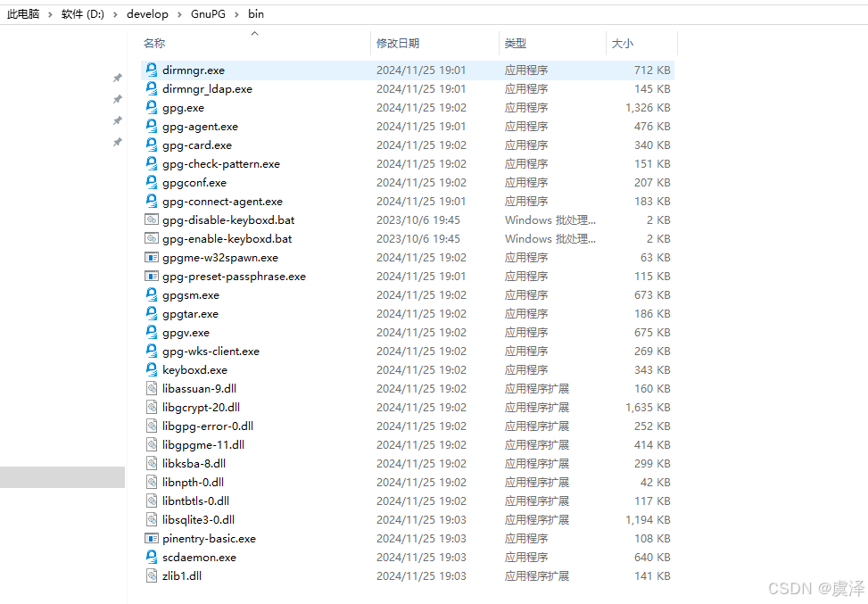Click the gpgme-w32spawn.exe icon
The height and width of the screenshot is (604, 868).
point(151,258)
